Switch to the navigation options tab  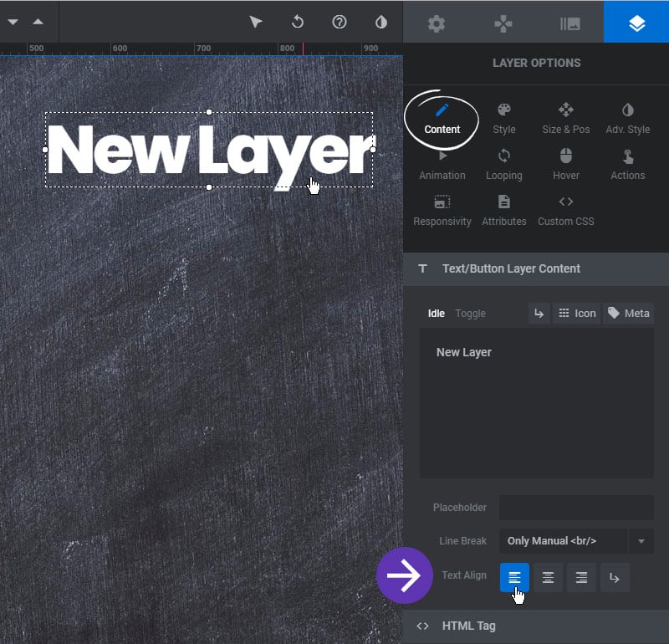pos(503,23)
